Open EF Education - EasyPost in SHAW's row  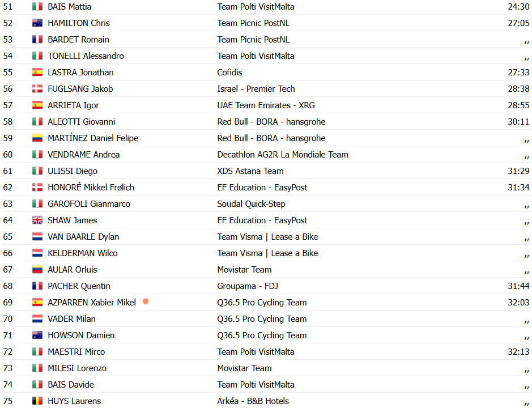pos(262,220)
